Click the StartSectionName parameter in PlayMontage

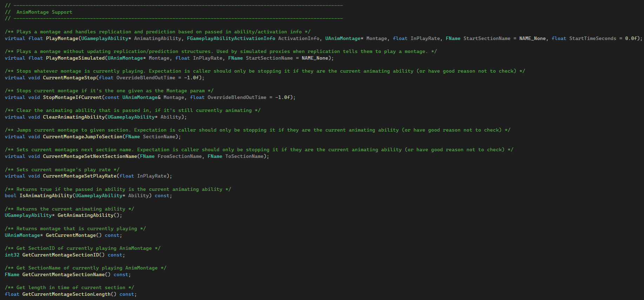coord(487,38)
